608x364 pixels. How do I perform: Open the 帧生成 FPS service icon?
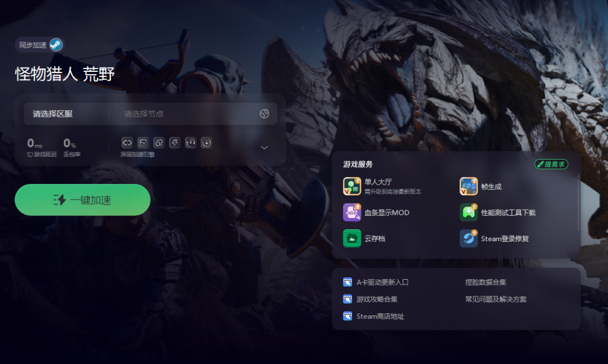click(x=469, y=186)
